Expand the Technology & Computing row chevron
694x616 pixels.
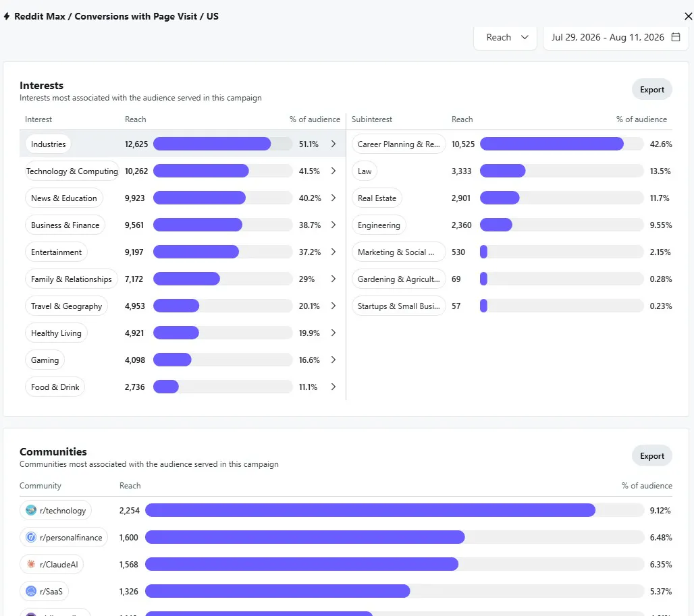point(333,171)
